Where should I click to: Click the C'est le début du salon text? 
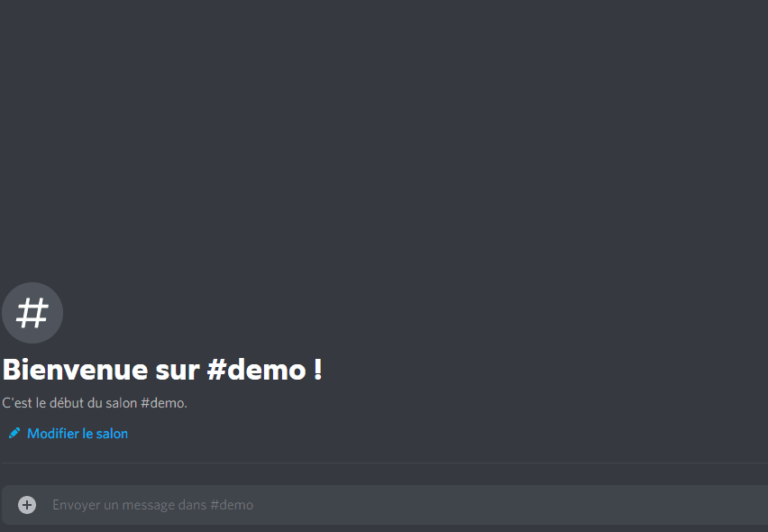(69, 403)
